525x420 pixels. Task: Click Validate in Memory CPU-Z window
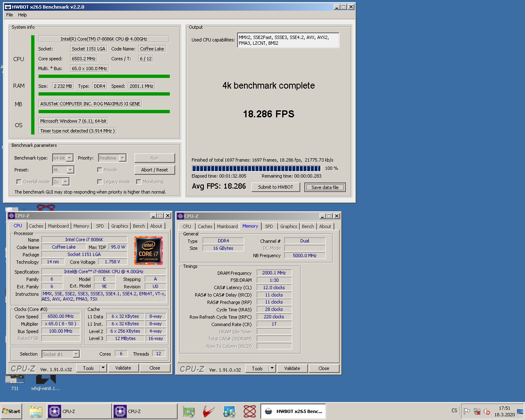(292, 368)
